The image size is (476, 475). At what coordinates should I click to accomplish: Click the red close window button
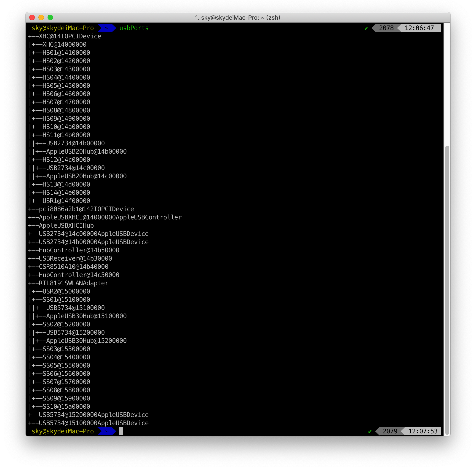pos(32,18)
